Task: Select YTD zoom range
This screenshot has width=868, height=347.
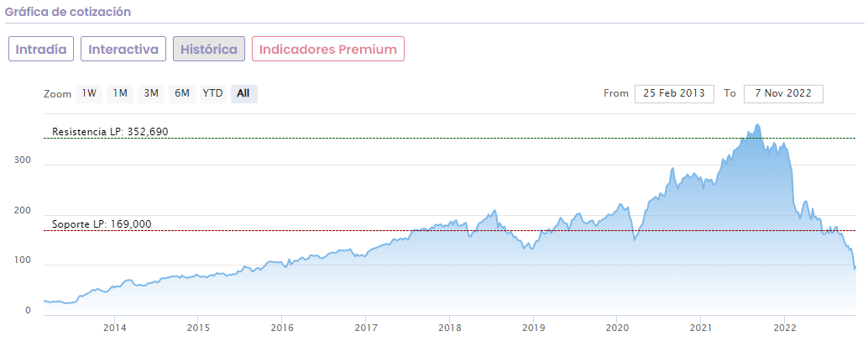Action: click(x=213, y=93)
